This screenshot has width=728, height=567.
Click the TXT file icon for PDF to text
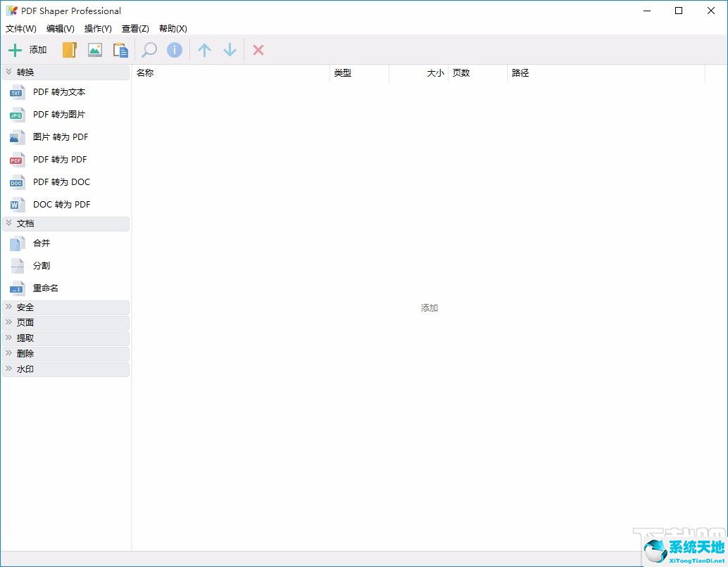17,92
